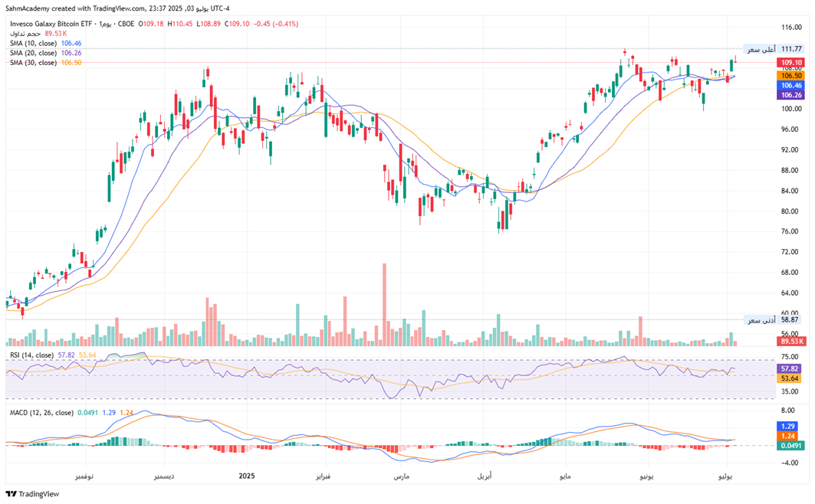Click the SahmAcademy created with TradingView.com caption
The image size is (815, 504).
coord(75,8)
